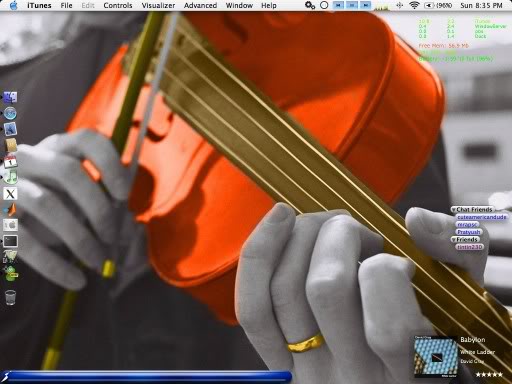Click the David Gray artist name
Viewport: 512px width, 384px height.
[x=472, y=361]
